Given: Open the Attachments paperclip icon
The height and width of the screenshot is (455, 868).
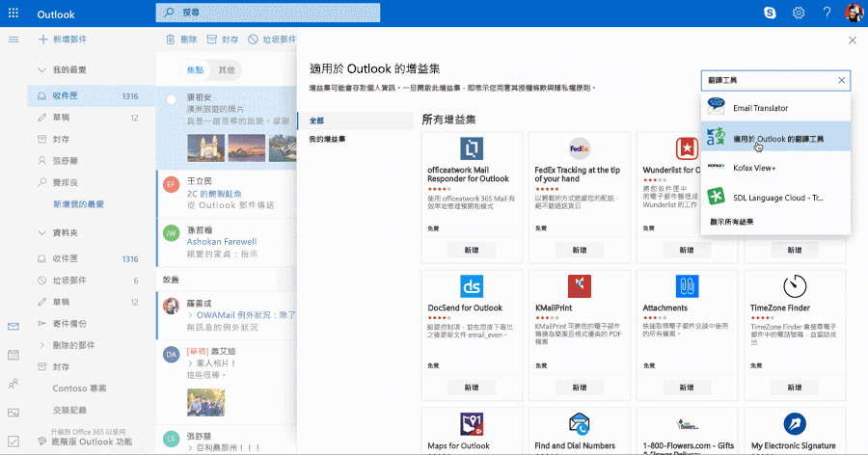Looking at the screenshot, I should pos(687,286).
